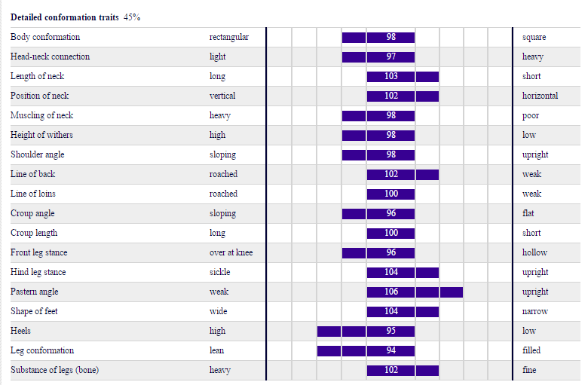Click the Body conformation bar showing 98
This screenshot has width=588, height=385.
point(378,37)
